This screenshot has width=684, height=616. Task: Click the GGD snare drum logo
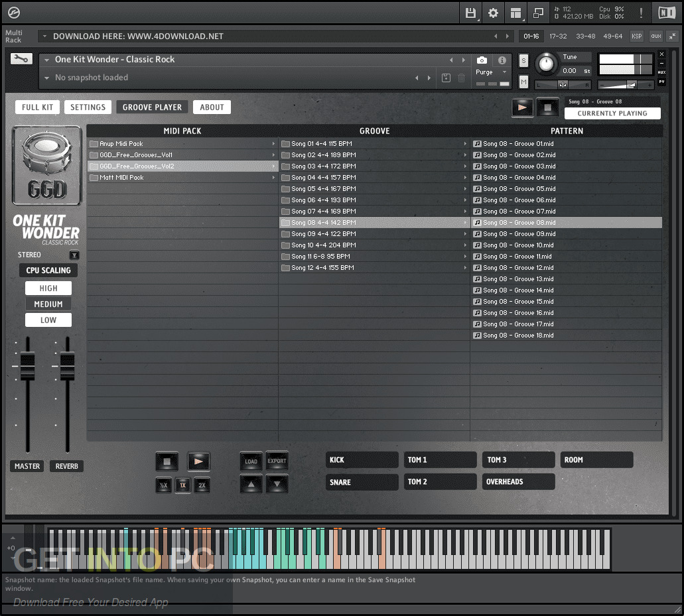(46, 166)
